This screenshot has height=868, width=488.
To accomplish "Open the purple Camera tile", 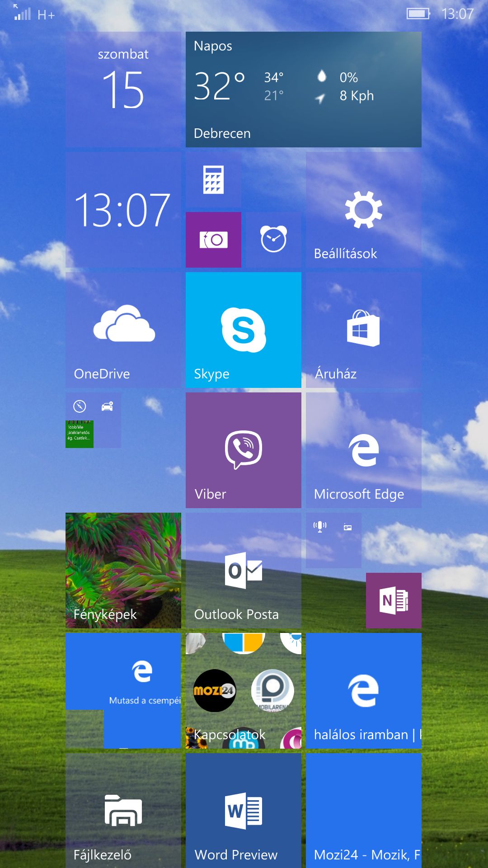I will pos(213,240).
